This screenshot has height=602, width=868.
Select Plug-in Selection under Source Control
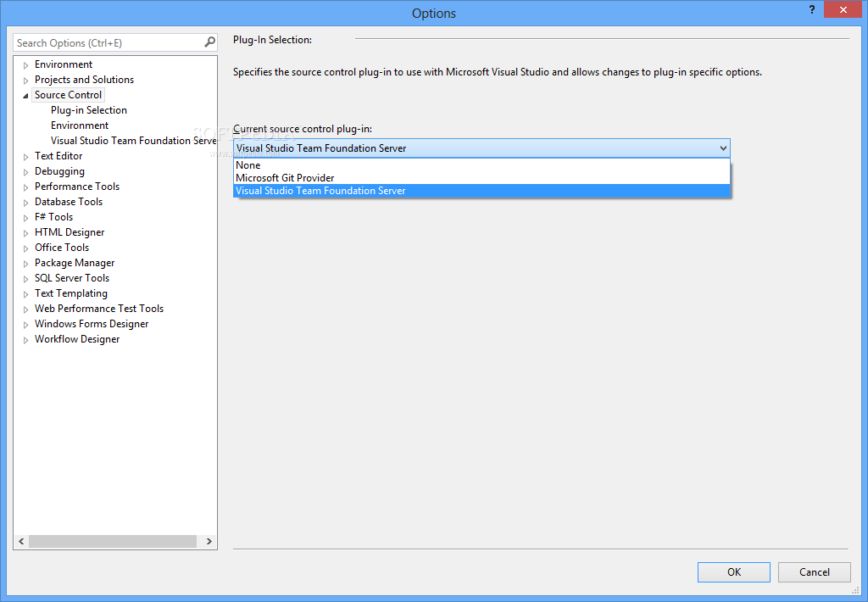(88, 110)
